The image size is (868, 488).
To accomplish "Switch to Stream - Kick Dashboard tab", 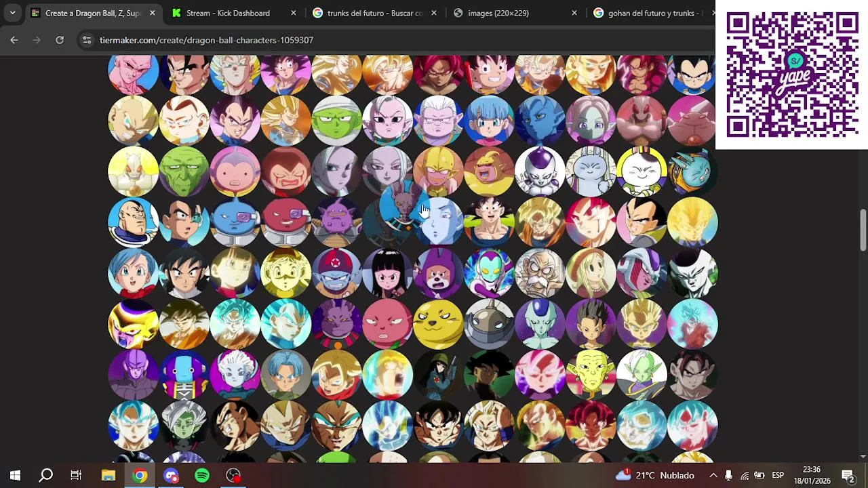I will tap(228, 13).
